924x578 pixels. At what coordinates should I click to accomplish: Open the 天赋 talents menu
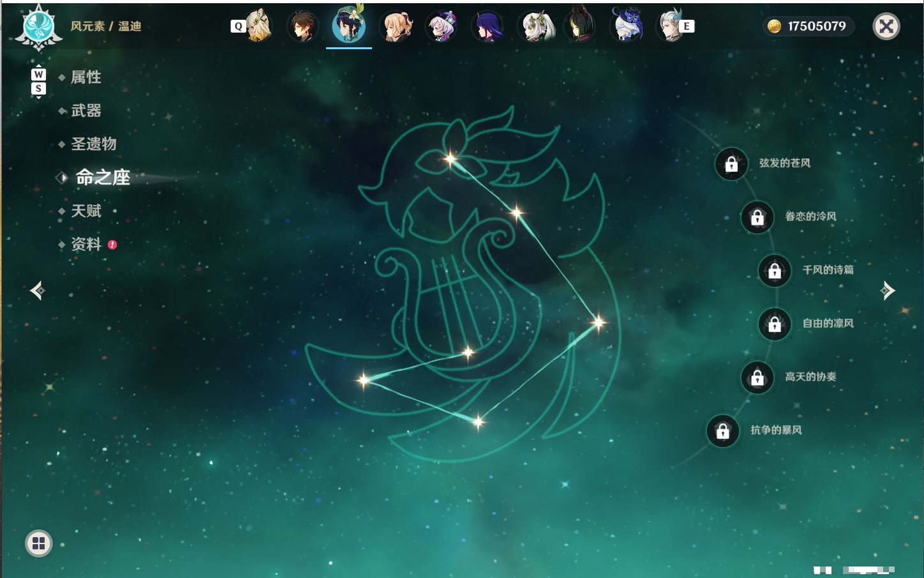click(86, 211)
